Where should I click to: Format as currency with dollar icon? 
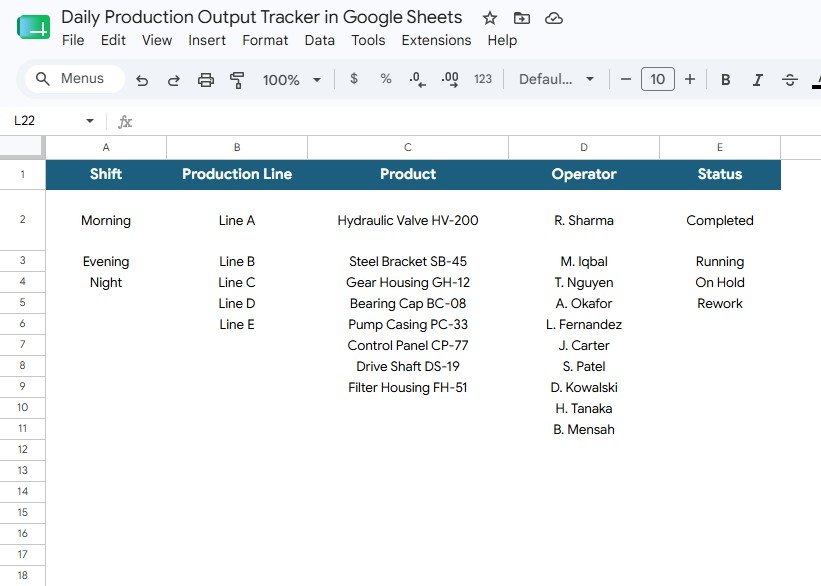coord(354,79)
